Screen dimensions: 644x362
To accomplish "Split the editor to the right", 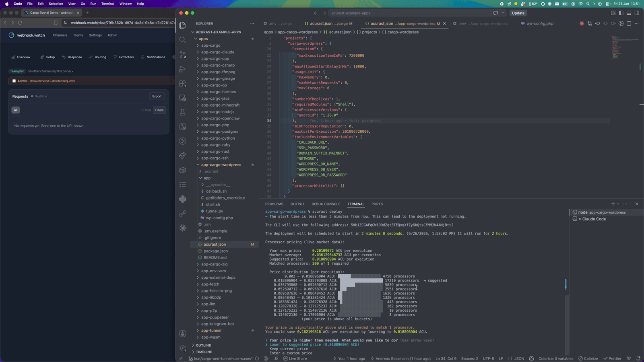I will tap(629, 23).
